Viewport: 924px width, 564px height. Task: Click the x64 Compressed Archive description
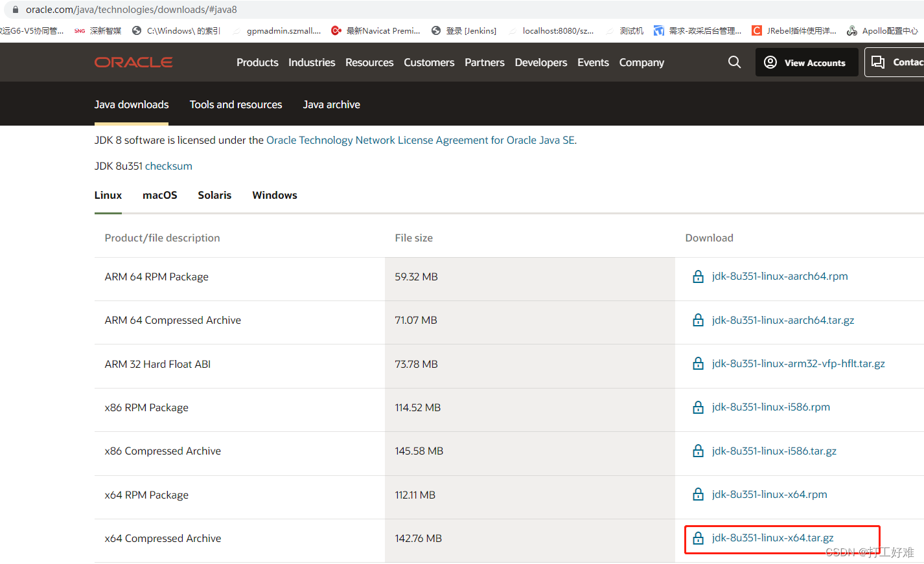coord(163,538)
